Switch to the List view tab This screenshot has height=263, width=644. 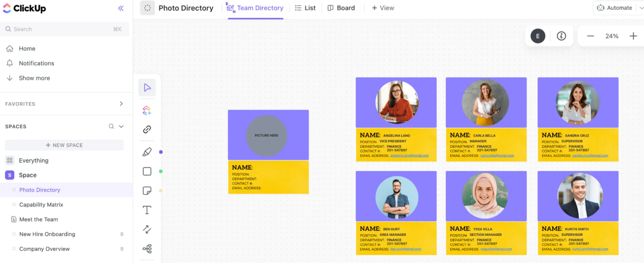pos(305,8)
